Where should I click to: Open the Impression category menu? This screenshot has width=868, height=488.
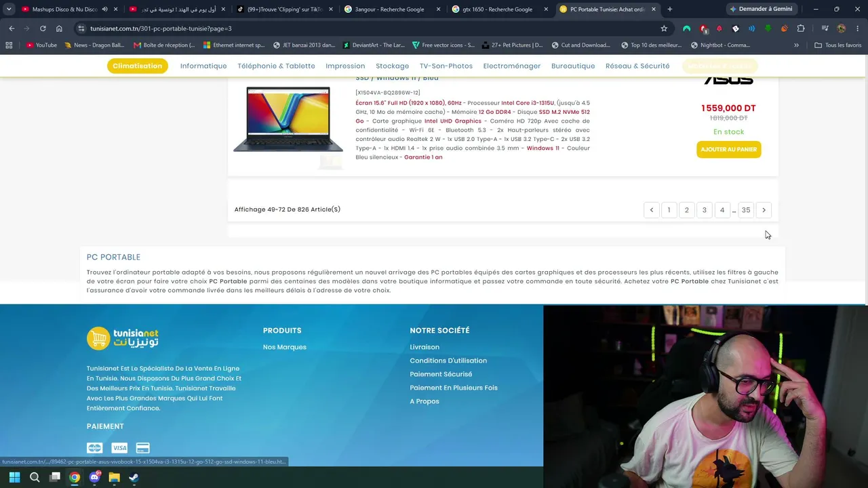pyautogui.click(x=345, y=66)
